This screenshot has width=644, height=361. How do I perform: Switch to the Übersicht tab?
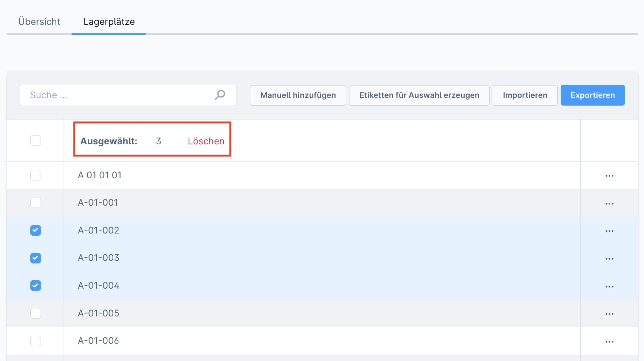coord(39,22)
